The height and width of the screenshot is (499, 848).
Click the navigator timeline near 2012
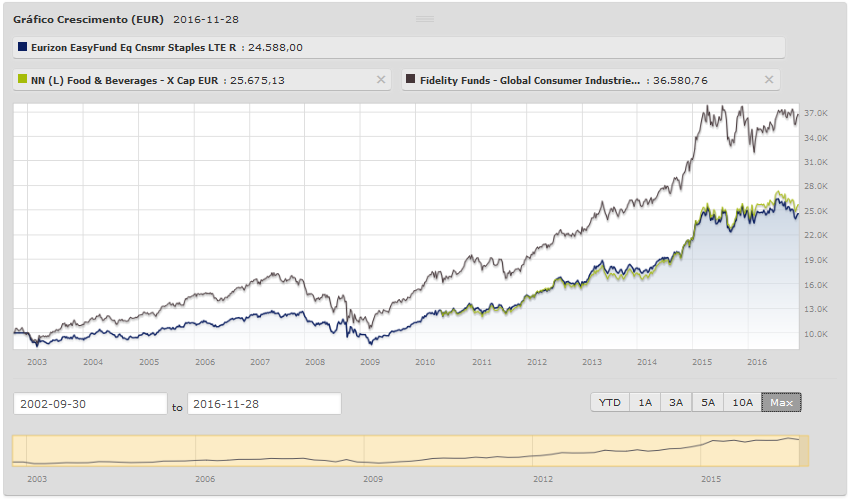[541, 451]
